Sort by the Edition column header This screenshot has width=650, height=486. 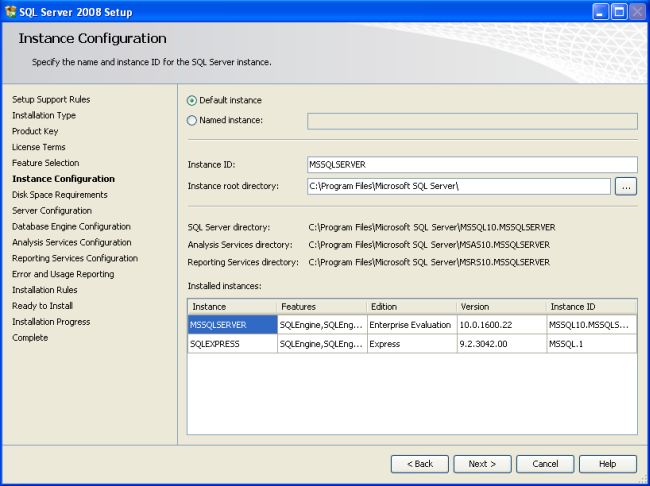click(412, 307)
